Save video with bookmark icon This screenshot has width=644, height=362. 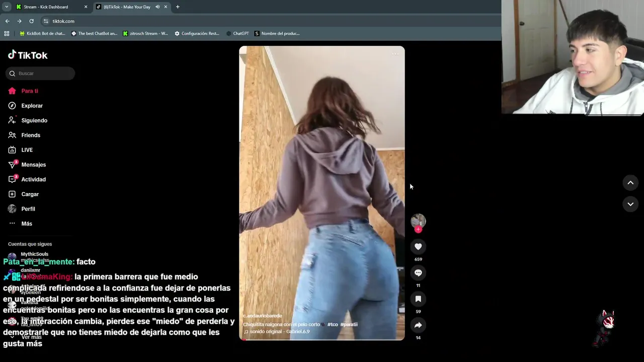[418, 299]
